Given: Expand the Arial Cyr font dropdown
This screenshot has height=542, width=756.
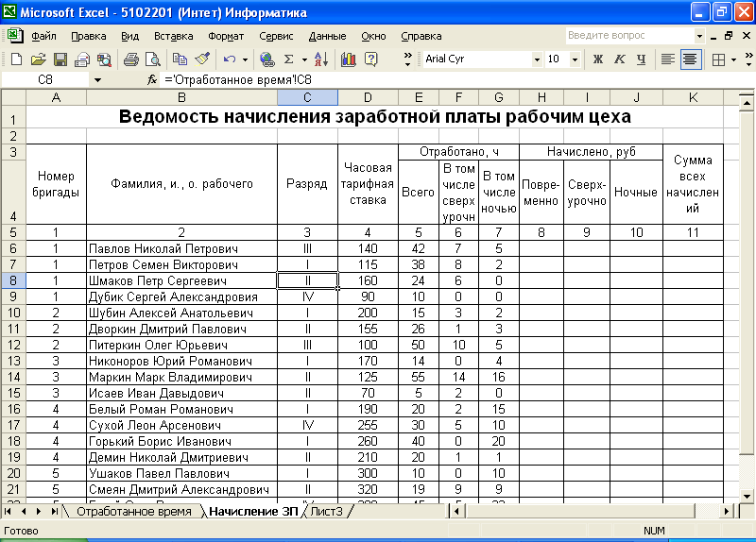Looking at the screenshot, I should click(537, 59).
